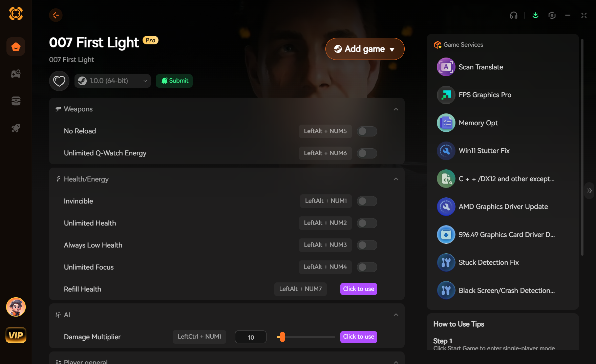Click the Damage Multiplier value field
The height and width of the screenshot is (364, 596).
coord(251,337)
